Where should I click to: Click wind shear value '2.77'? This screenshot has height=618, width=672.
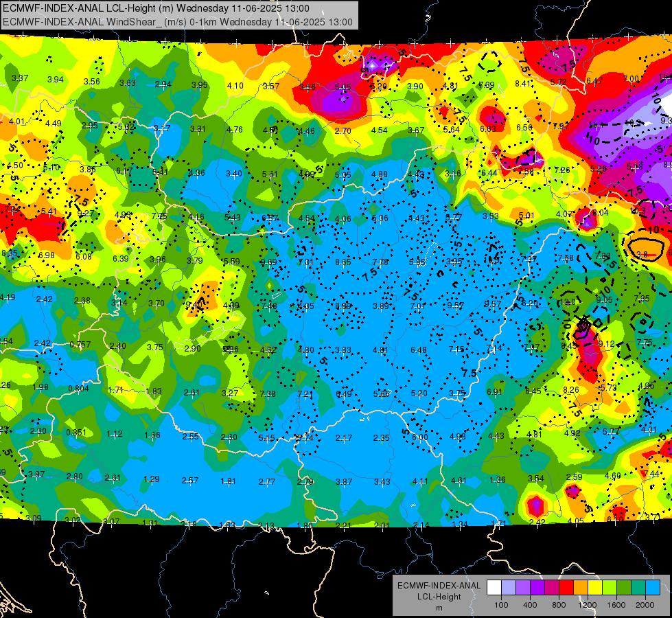267,481
